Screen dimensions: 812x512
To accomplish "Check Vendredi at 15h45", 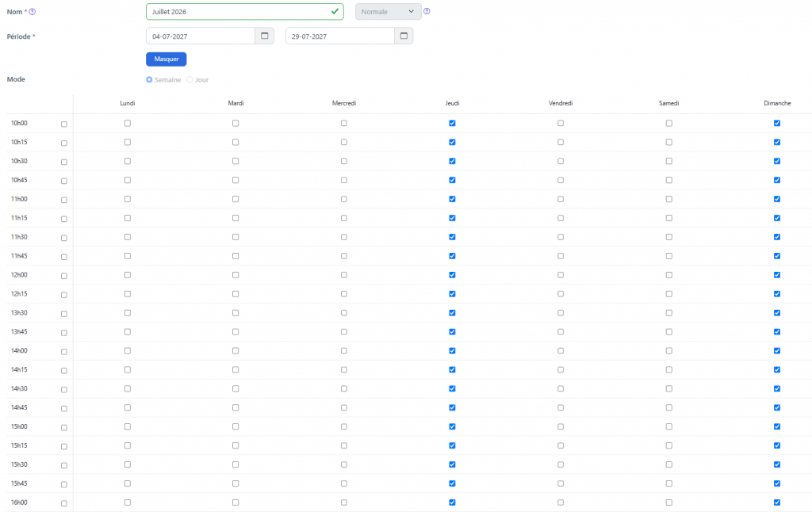I will (x=561, y=483).
